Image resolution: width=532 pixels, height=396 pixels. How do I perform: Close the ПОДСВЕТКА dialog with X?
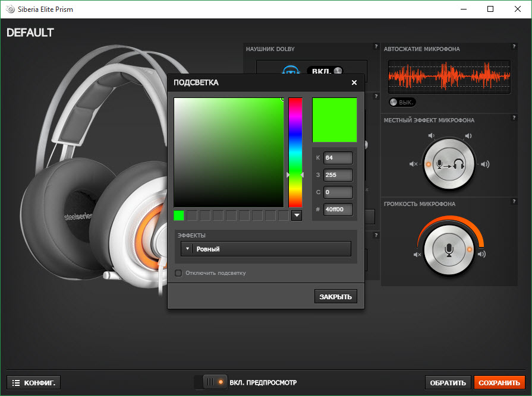(x=354, y=83)
